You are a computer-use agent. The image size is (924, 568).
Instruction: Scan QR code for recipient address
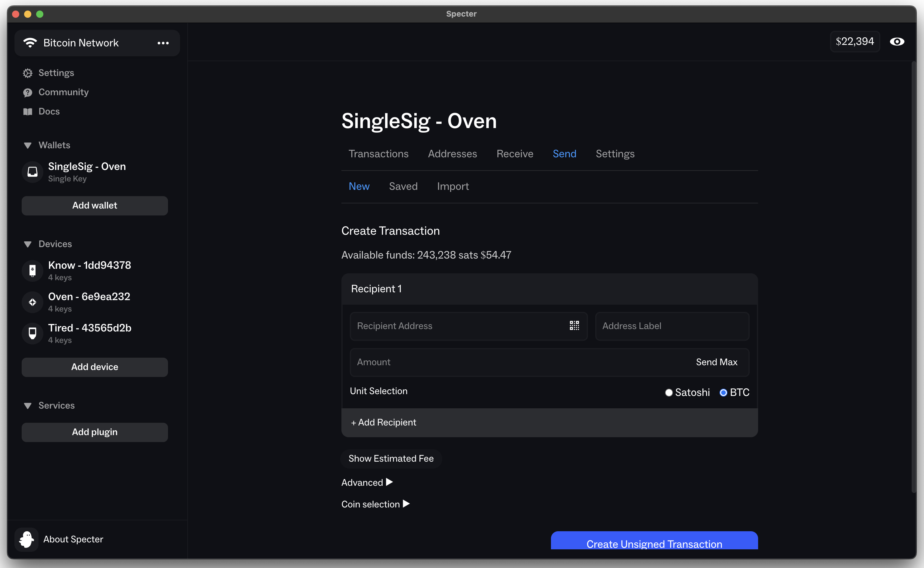(574, 326)
